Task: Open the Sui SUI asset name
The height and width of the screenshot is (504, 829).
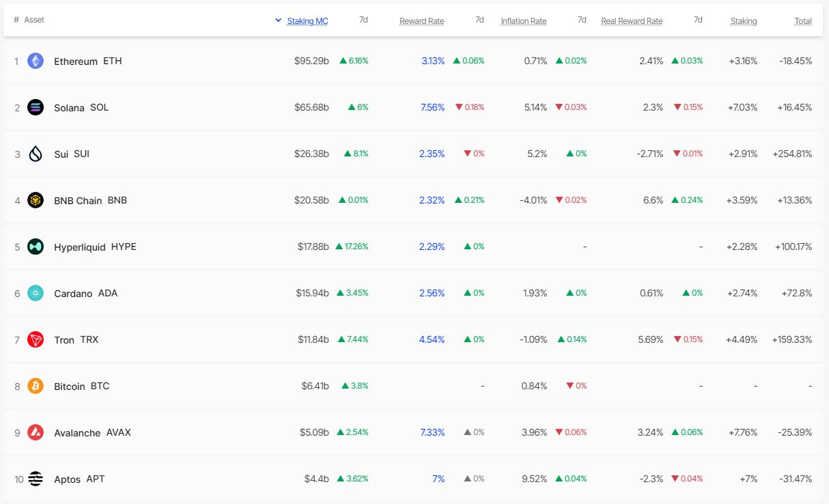Action: pyautogui.click(x=72, y=154)
